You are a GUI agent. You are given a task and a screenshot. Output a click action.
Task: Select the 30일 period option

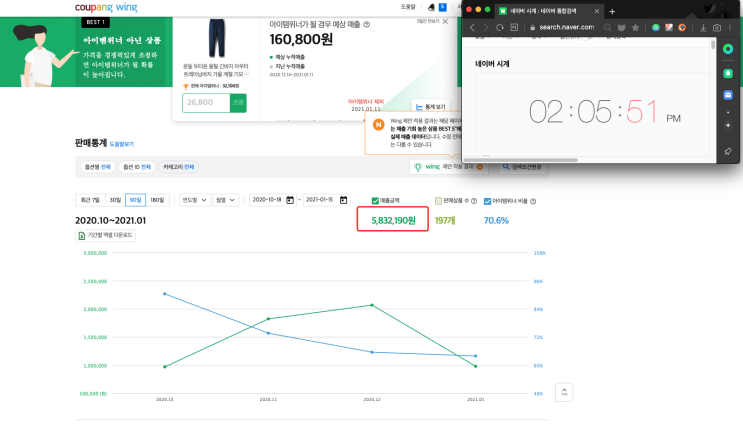tap(115, 200)
